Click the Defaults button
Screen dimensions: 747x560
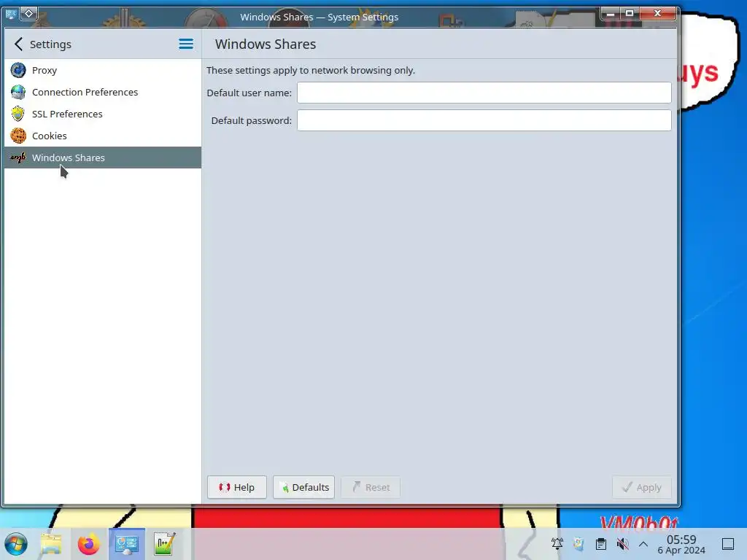tap(303, 487)
